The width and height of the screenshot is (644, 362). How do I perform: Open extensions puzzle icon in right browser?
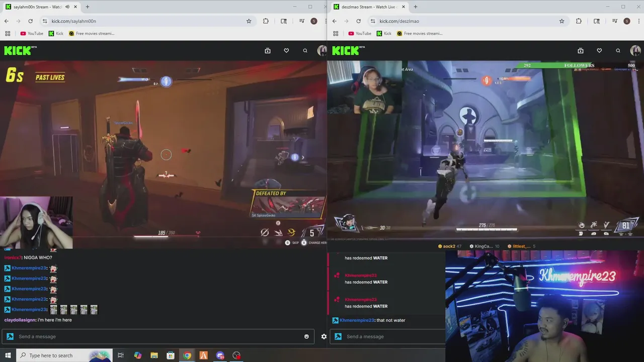(579, 21)
